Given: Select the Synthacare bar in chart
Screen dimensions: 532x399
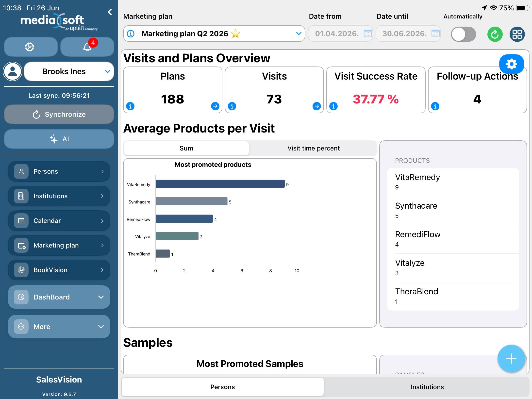Looking at the screenshot, I should pyautogui.click(x=192, y=201).
